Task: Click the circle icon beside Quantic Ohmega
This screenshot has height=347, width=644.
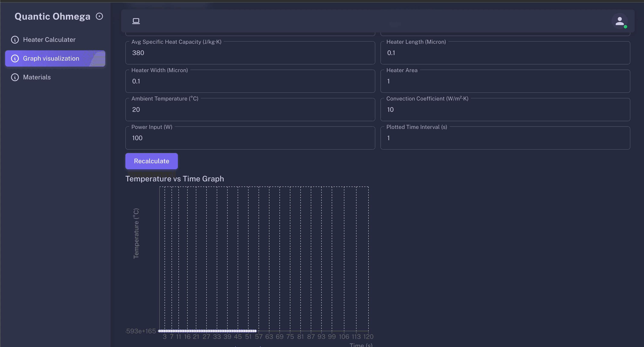Action: pos(99,16)
